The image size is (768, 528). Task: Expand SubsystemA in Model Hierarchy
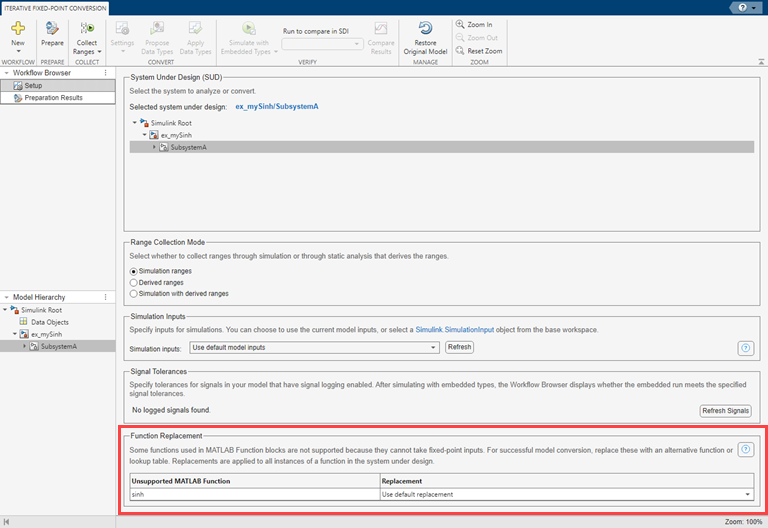pos(24,346)
